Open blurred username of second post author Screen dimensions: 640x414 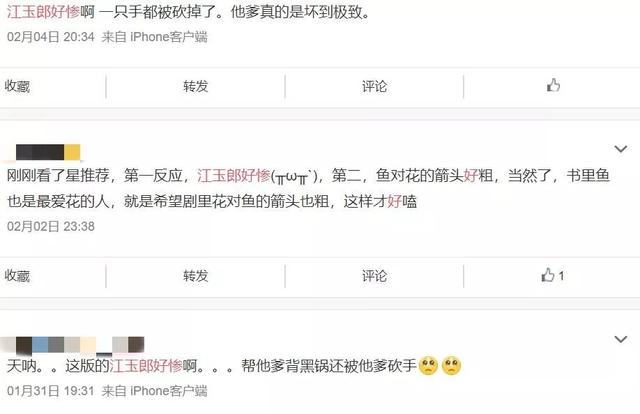[x=48, y=152]
